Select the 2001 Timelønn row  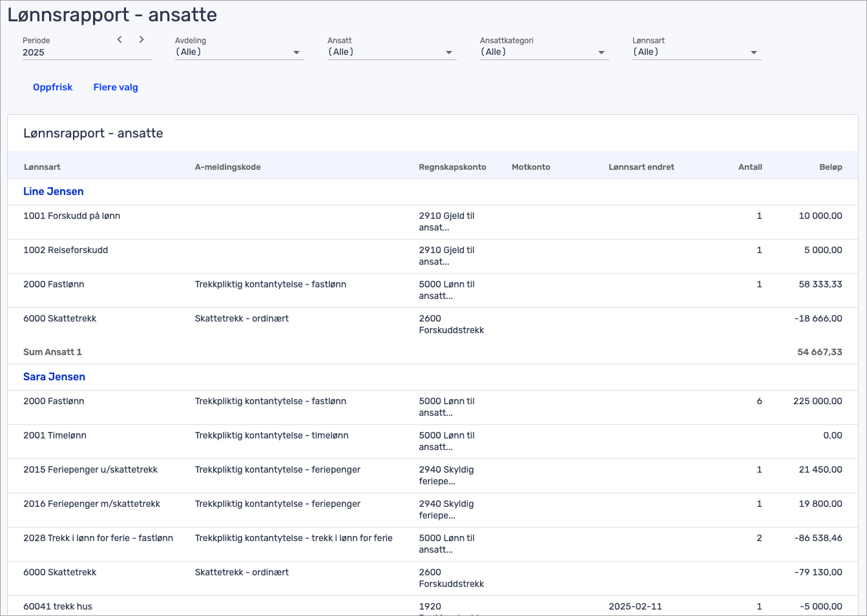click(x=55, y=435)
